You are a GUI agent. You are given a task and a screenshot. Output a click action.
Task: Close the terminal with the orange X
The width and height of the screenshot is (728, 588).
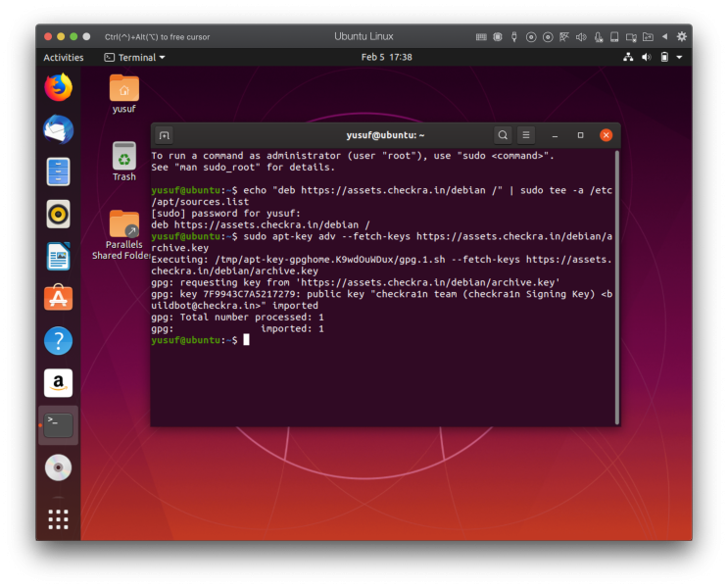[x=606, y=135]
